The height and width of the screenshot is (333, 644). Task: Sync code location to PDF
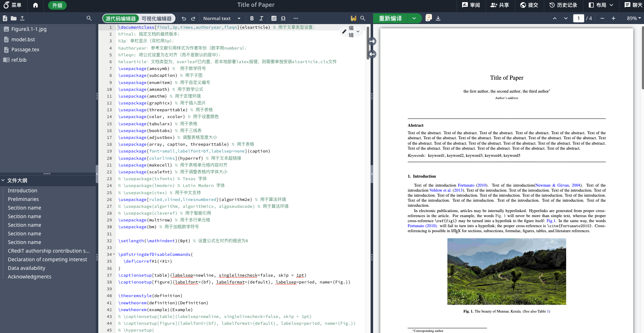pyautogui.click(x=372, y=41)
